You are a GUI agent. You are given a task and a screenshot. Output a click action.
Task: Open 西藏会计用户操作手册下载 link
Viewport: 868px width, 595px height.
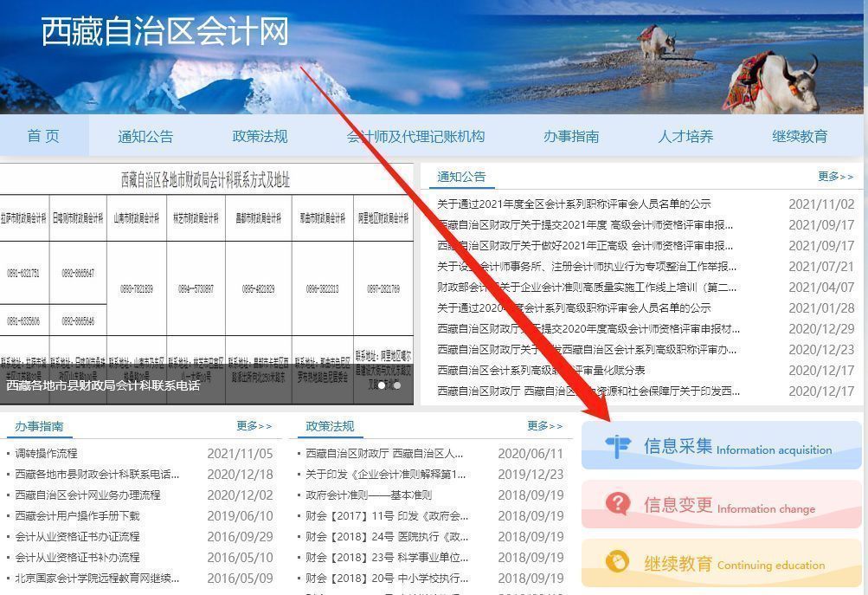point(77,515)
